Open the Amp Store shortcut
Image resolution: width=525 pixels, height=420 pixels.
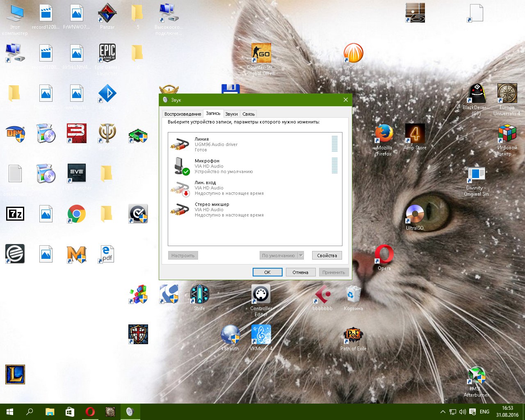pyautogui.click(x=415, y=137)
